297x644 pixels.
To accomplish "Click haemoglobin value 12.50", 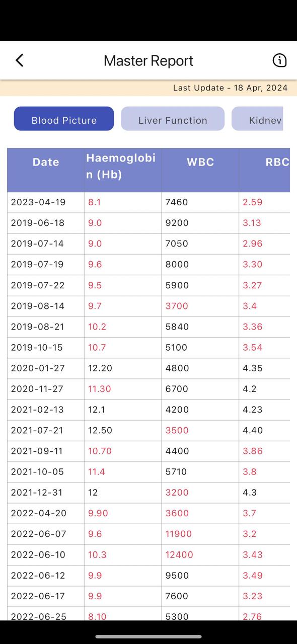I will point(100,431).
